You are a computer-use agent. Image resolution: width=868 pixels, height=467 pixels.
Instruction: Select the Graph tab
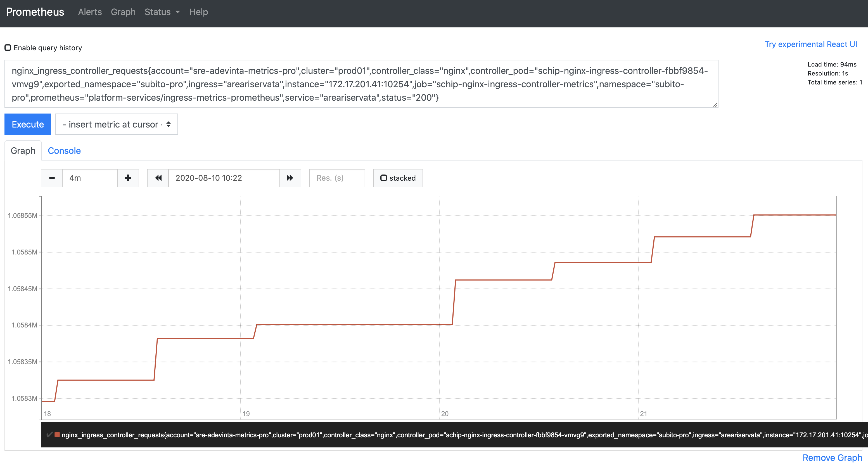tap(23, 151)
